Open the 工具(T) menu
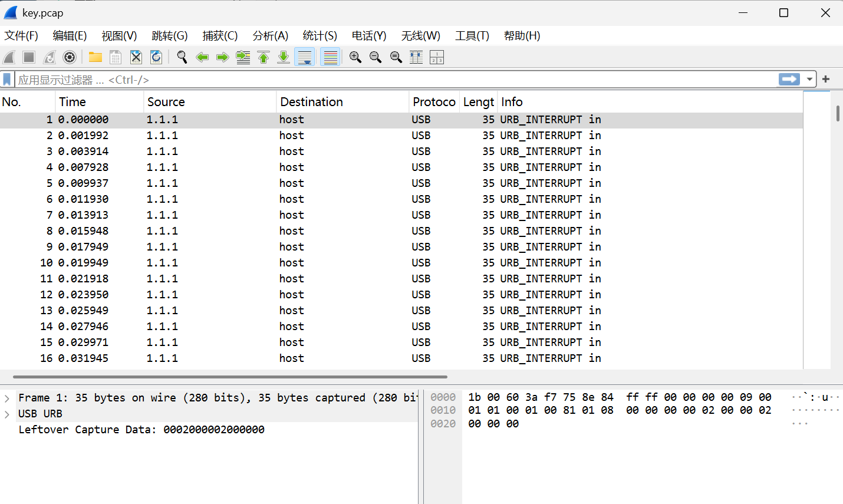843x504 pixels. tap(472, 36)
